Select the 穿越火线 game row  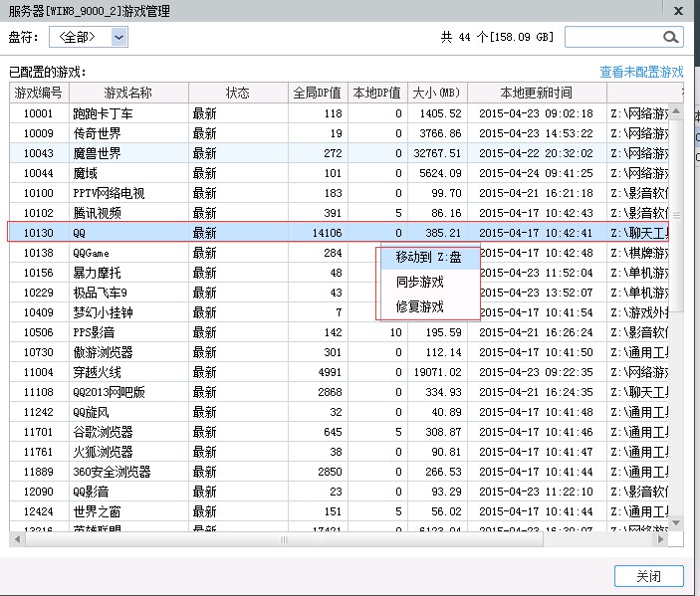click(x=339, y=372)
